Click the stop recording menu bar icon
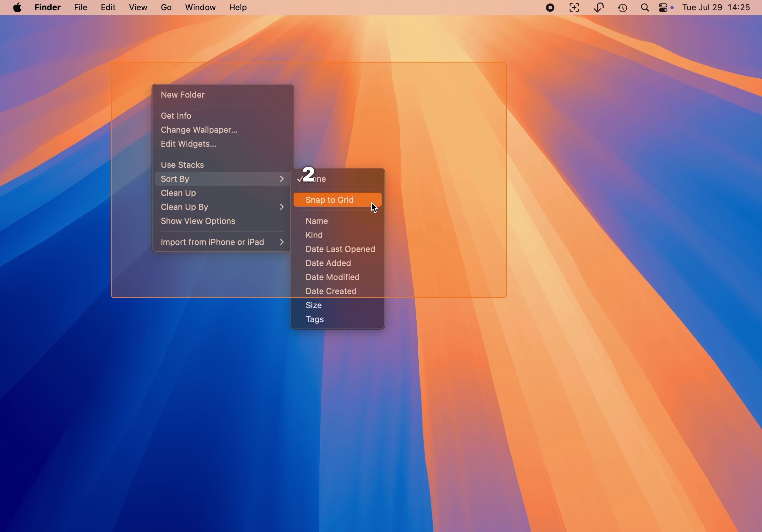This screenshot has width=762, height=532. pos(550,8)
